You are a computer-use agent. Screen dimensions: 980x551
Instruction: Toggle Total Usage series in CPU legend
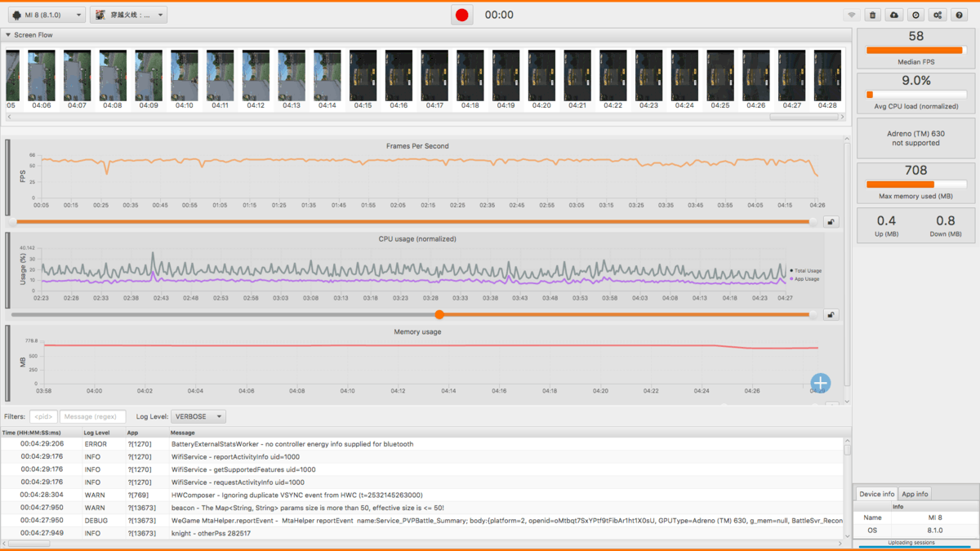click(807, 270)
